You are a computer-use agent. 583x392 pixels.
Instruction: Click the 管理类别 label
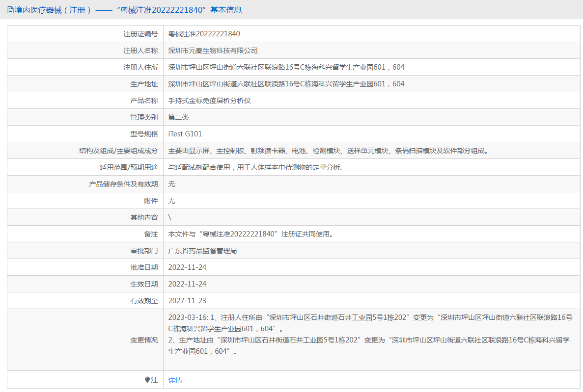click(144, 117)
